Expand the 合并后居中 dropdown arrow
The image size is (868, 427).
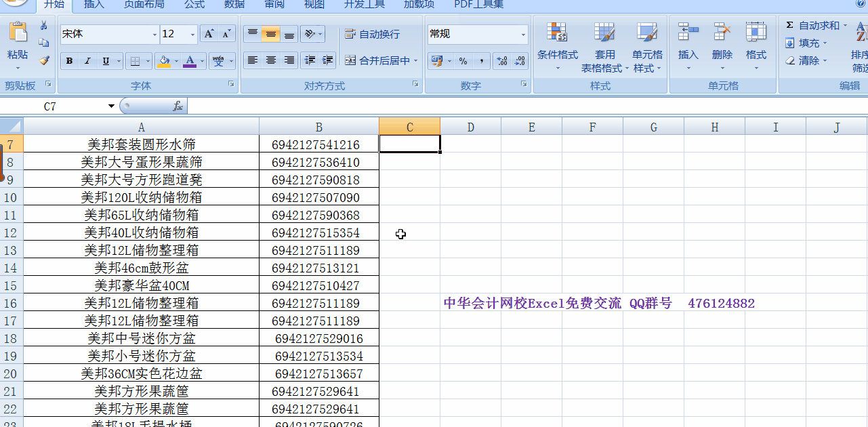(415, 60)
